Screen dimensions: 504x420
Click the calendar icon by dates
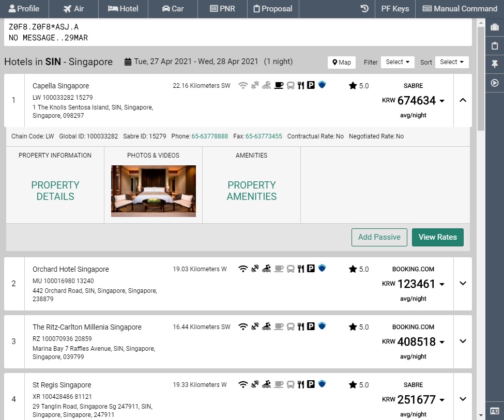coord(128,61)
